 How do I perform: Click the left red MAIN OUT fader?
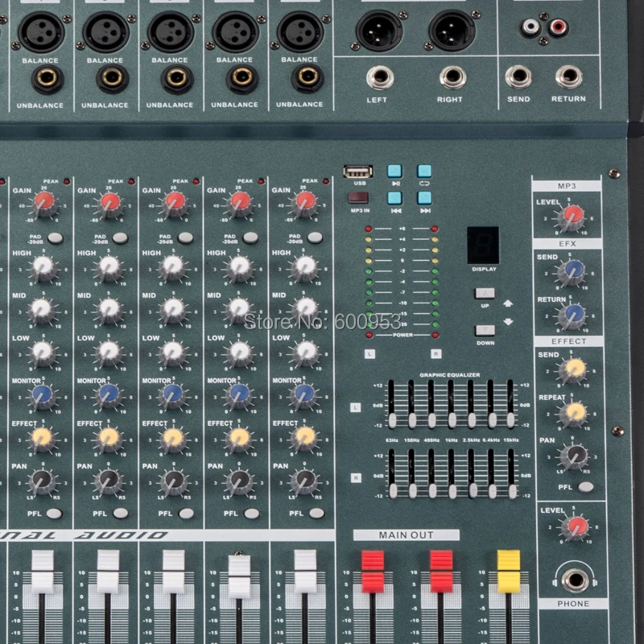(x=373, y=572)
